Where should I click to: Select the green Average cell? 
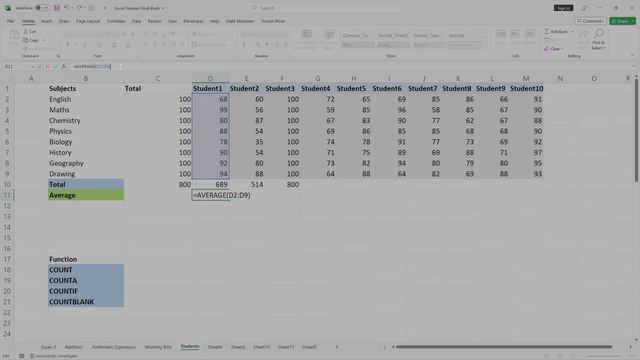coord(86,195)
